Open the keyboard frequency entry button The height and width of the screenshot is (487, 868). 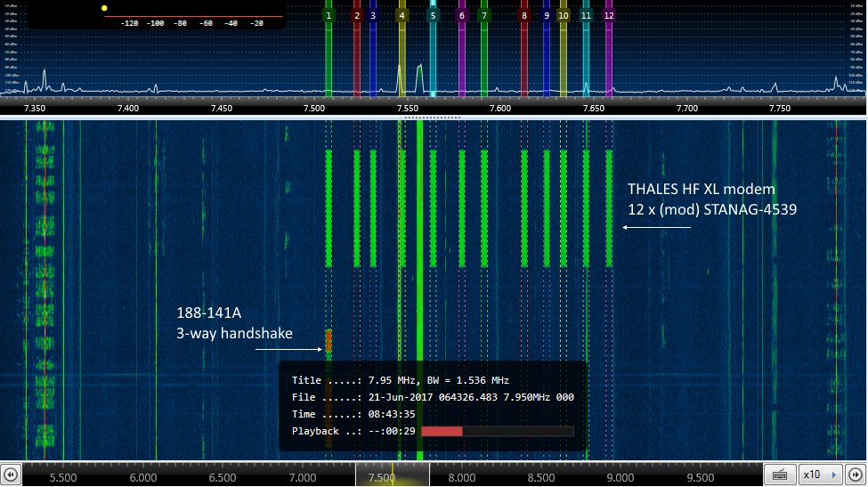[780, 475]
